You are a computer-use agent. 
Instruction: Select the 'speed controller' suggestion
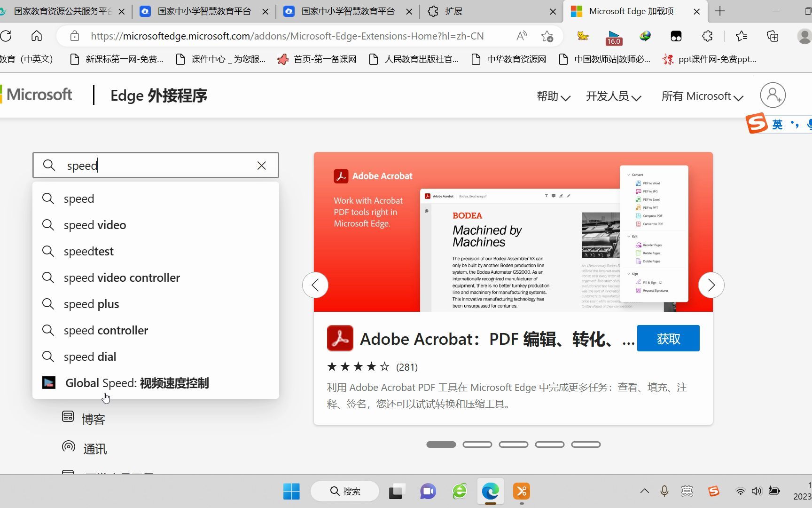pyautogui.click(x=156, y=330)
